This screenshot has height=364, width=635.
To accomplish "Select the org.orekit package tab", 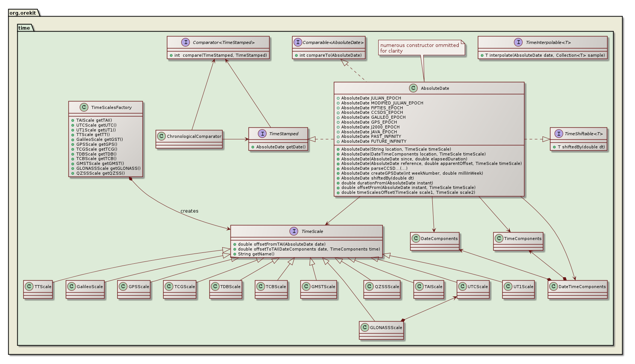I will click(23, 13).
